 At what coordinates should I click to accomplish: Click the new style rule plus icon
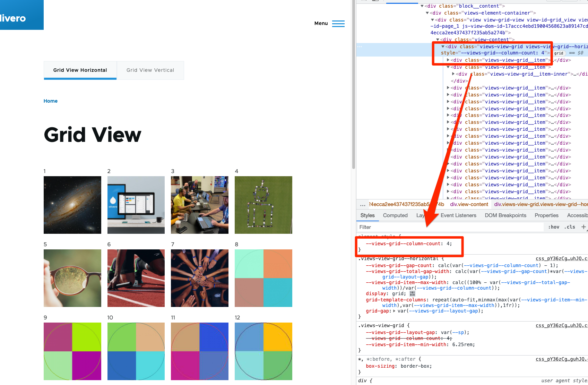(584, 227)
